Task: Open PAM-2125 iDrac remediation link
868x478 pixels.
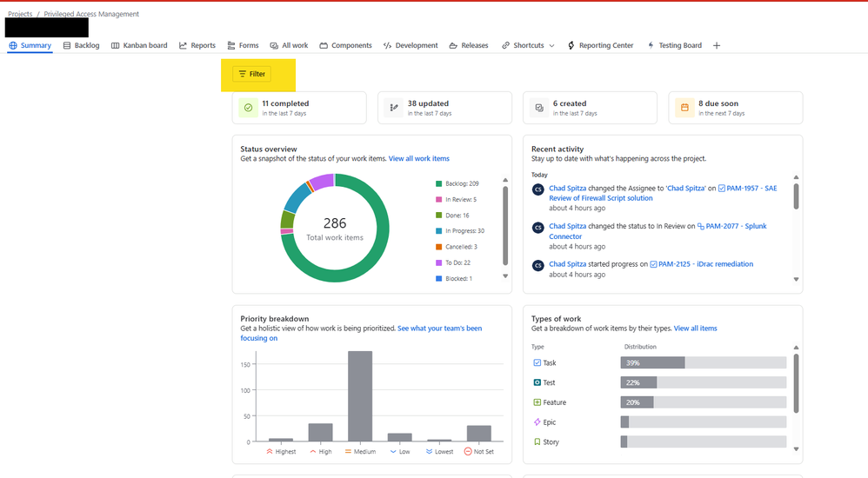Action: click(x=705, y=264)
